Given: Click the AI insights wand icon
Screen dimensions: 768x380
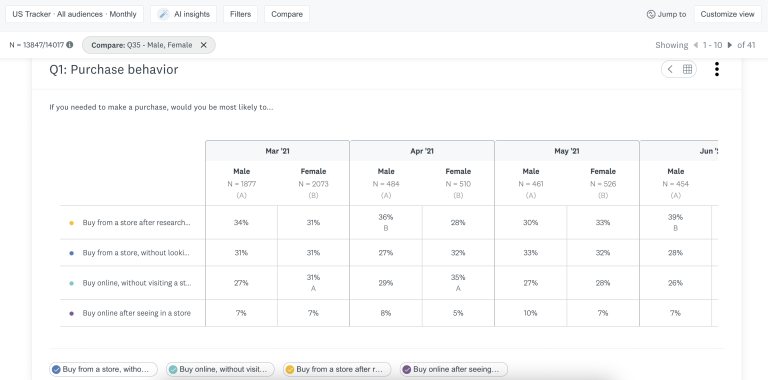Looking at the screenshot, I should (163, 14).
